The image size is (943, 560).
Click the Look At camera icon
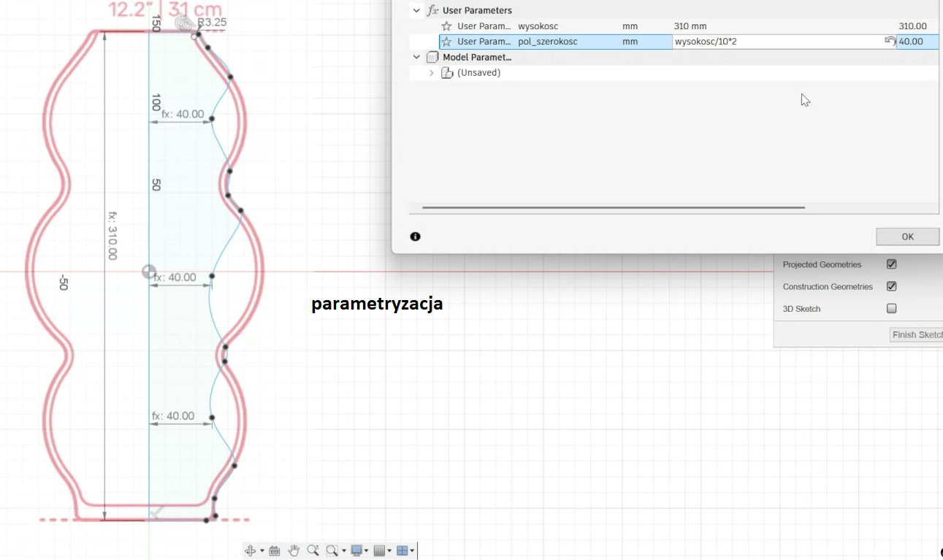(x=275, y=551)
